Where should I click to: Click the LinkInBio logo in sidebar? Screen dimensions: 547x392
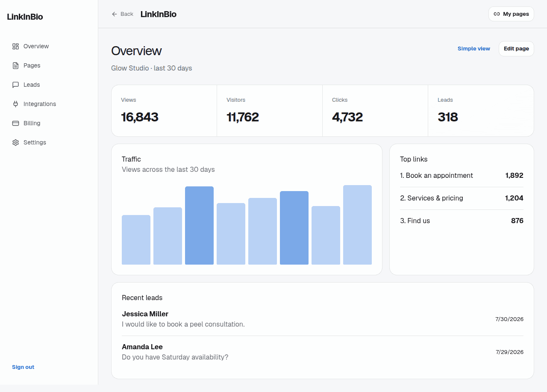click(25, 17)
